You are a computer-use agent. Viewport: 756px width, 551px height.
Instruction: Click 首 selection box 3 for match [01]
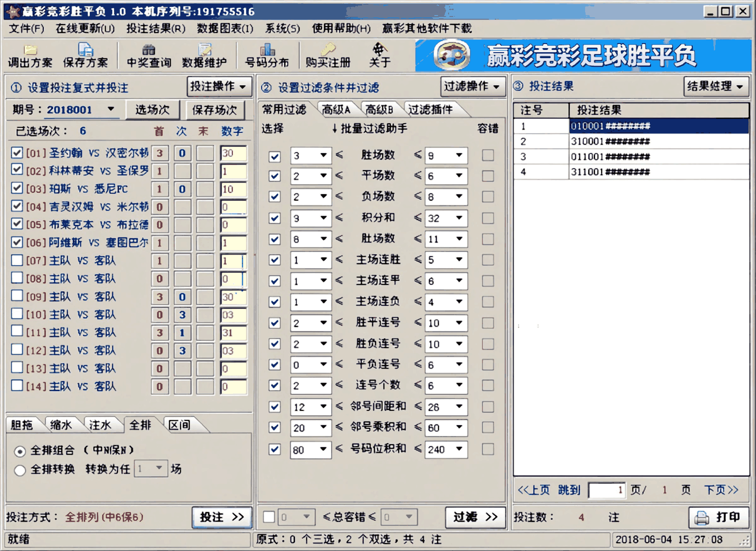(160, 153)
